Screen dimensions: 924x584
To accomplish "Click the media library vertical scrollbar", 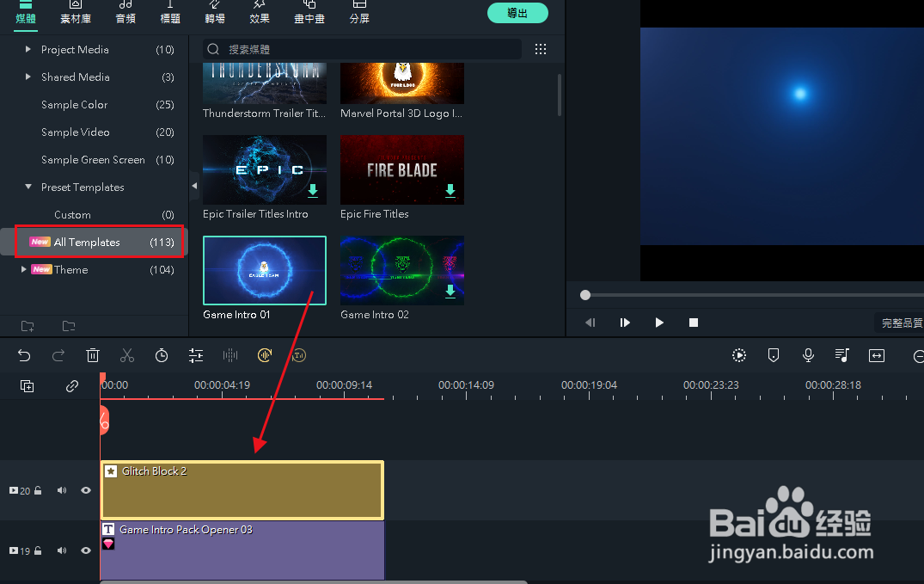I will coord(560,95).
